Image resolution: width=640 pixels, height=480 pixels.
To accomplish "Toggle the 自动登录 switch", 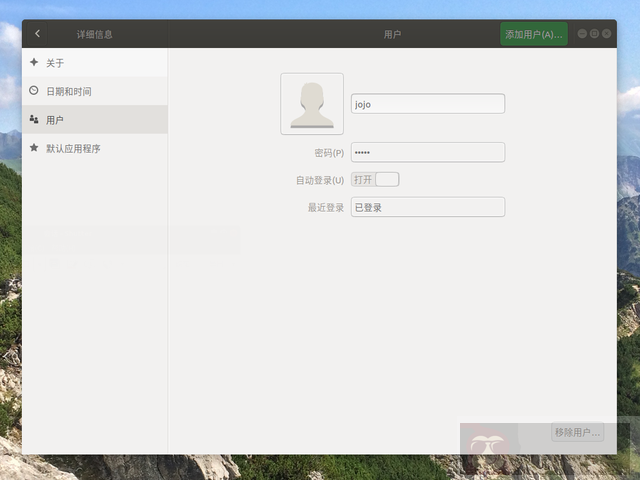I will [x=375, y=179].
